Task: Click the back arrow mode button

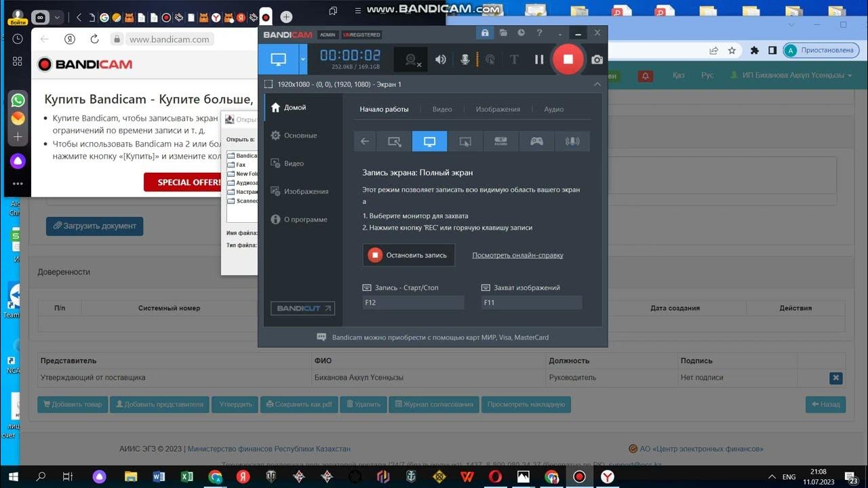Action: 365,142
